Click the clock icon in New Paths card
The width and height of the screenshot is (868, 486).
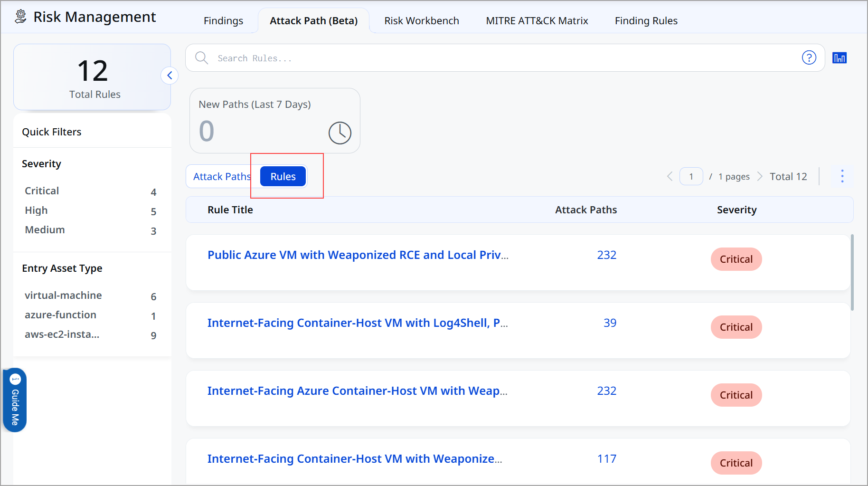[x=340, y=133]
